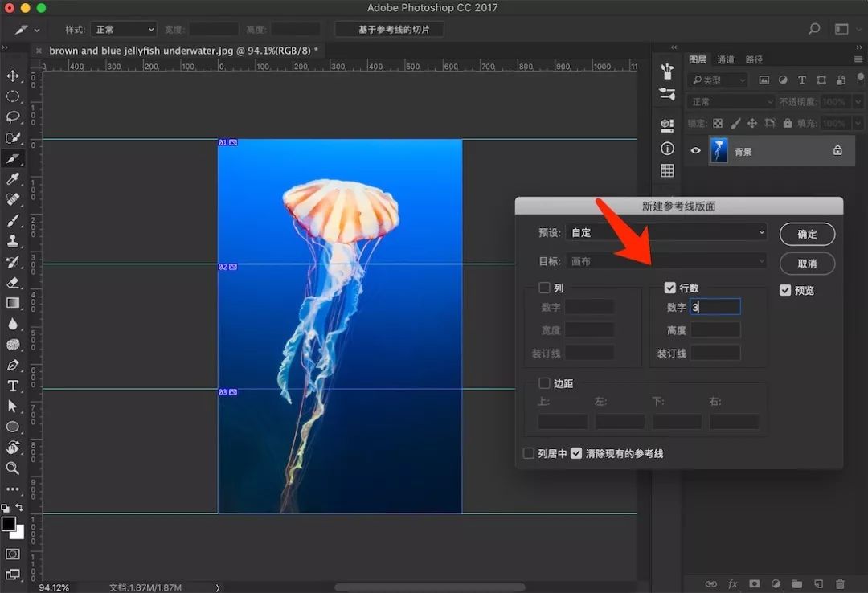Click the foreground color swatch
Image resolution: width=868 pixels, height=593 pixels.
coord(9,524)
